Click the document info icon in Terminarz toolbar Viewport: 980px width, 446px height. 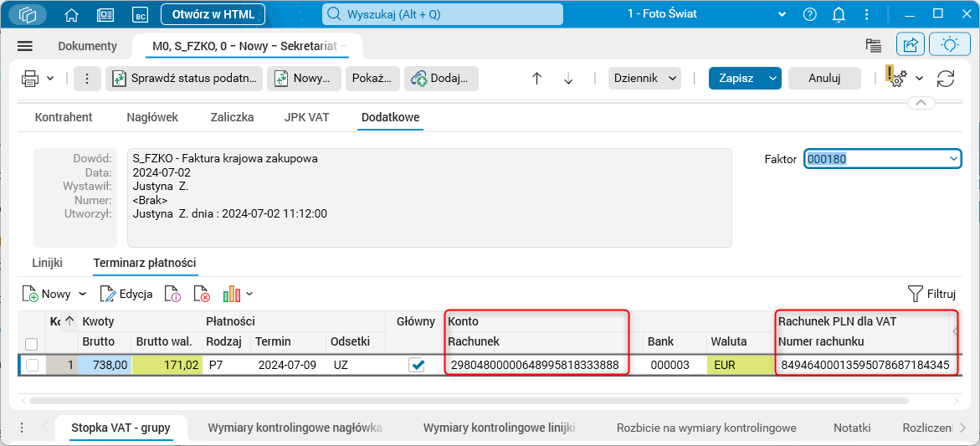[x=172, y=294]
